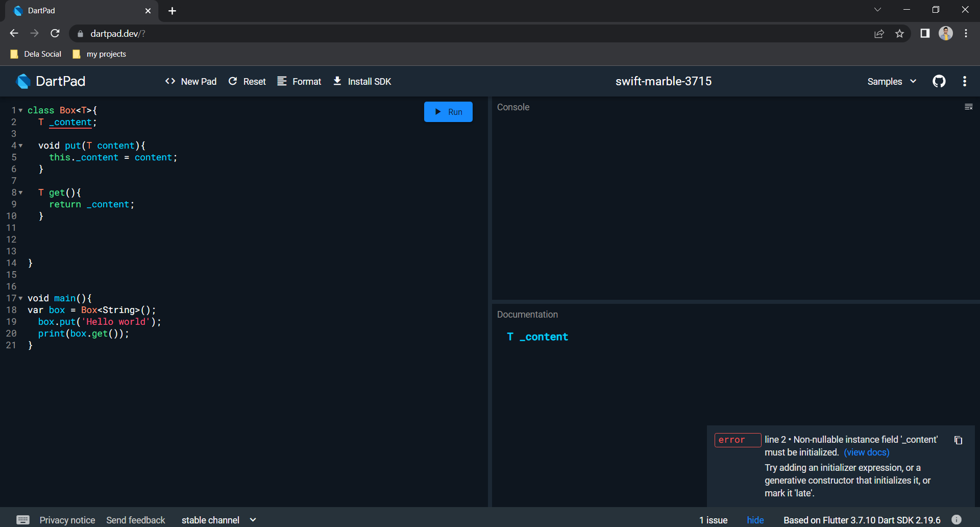Click the browser back arrow
The image size is (980, 527).
14,33
